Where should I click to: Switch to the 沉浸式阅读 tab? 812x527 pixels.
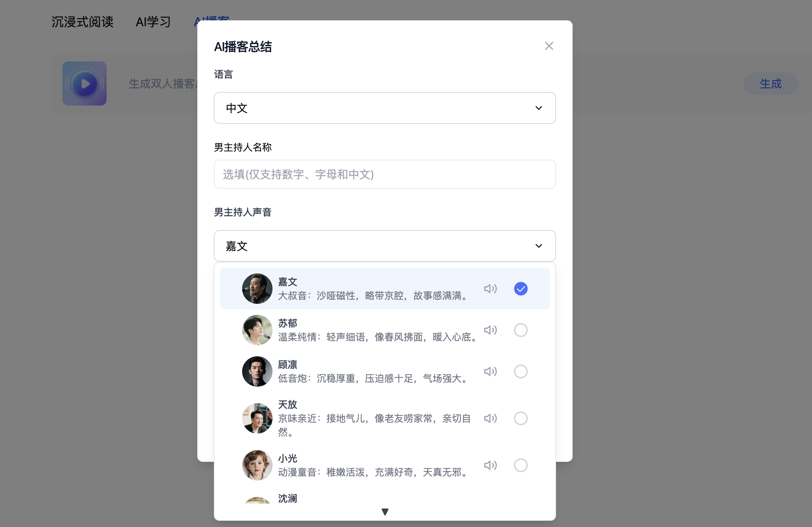pos(82,22)
